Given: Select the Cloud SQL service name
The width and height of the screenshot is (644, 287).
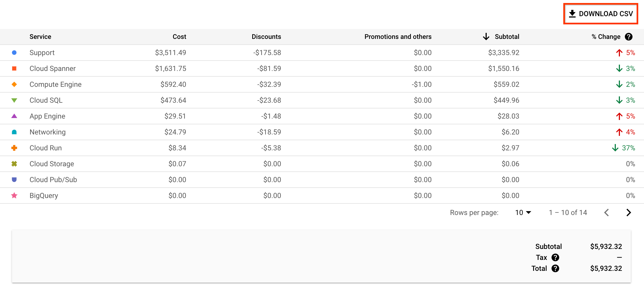Looking at the screenshot, I should click(46, 100).
